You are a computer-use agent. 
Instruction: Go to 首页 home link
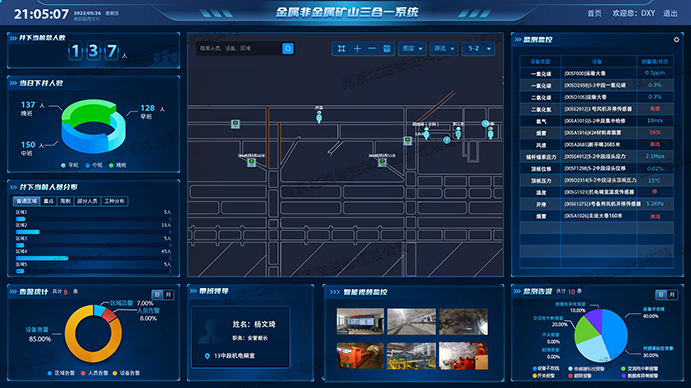coord(594,13)
